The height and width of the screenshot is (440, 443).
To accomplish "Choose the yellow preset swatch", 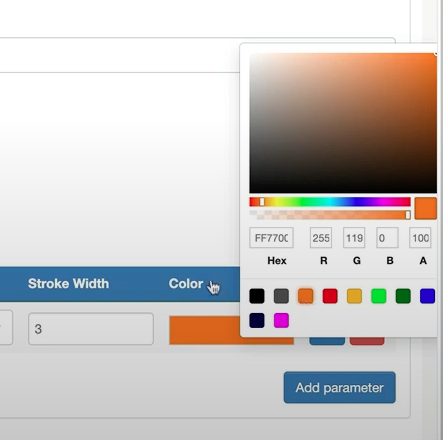I will coord(354,296).
